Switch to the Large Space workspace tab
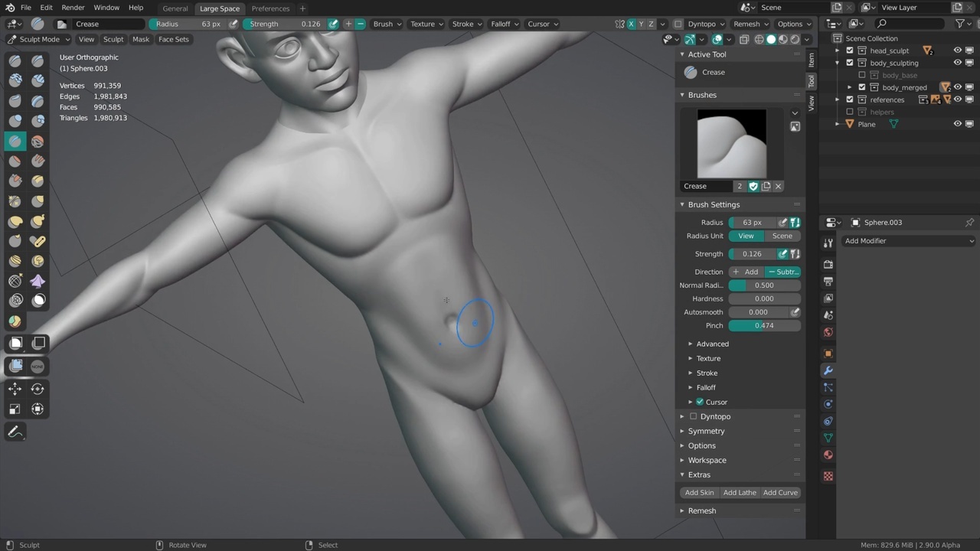This screenshot has width=980, height=551. (220, 8)
